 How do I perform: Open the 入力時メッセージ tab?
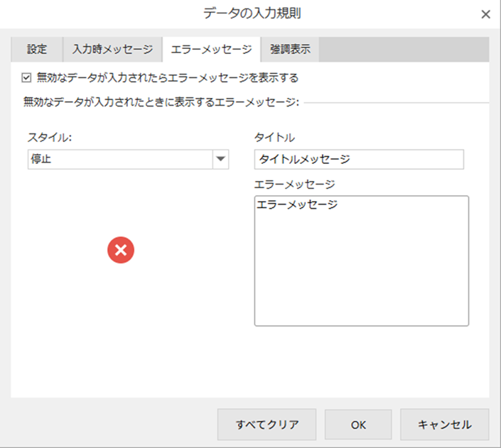112,50
